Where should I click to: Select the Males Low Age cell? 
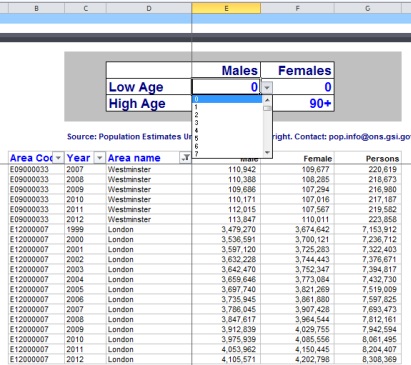click(226, 87)
